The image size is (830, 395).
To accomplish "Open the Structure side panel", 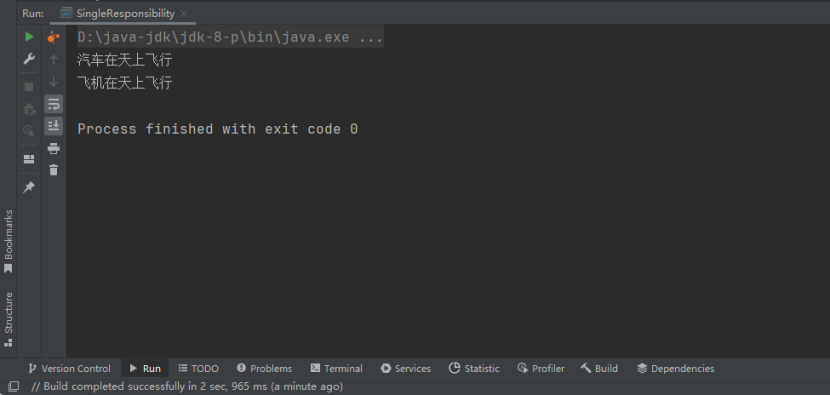I will pos(8,319).
